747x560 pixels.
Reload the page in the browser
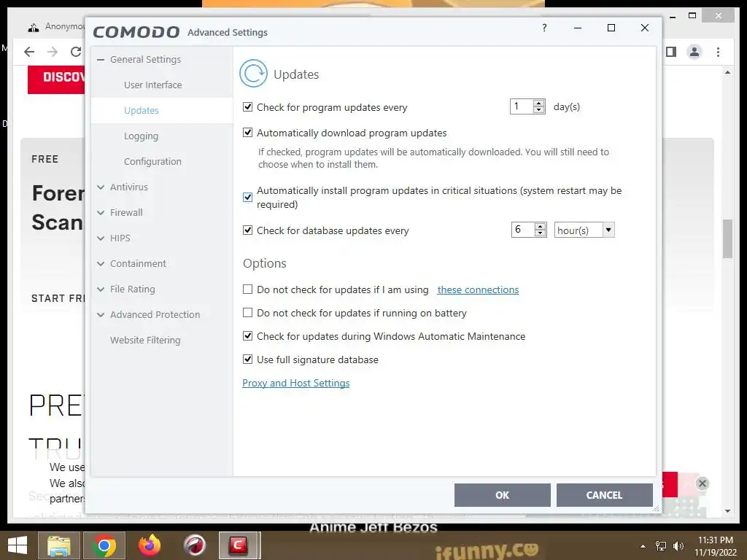point(76,52)
